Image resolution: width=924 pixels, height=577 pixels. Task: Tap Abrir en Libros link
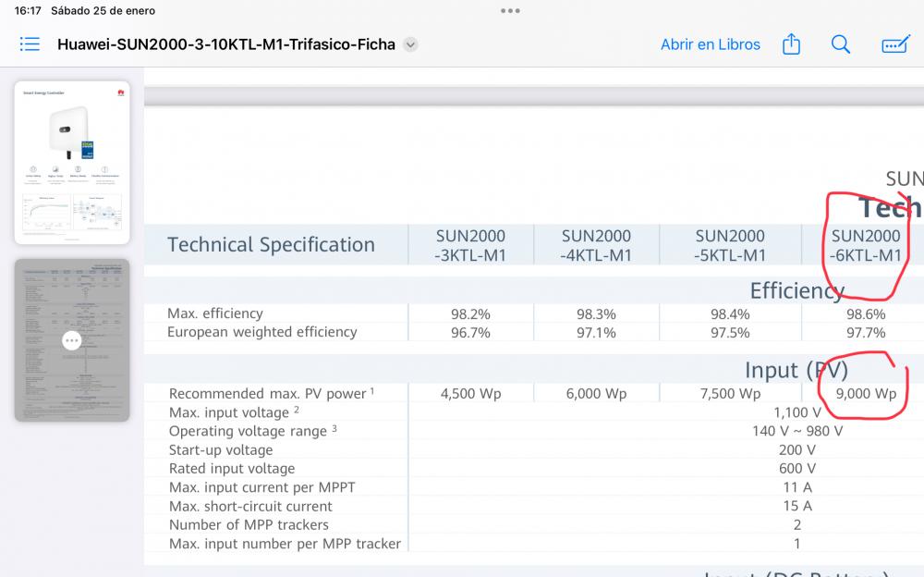pyautogui.click(x=710, y=44)
